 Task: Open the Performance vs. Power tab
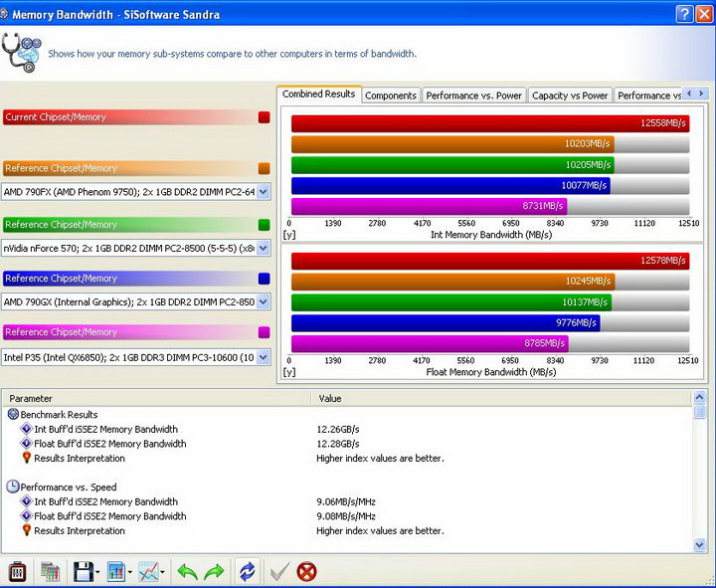pos(474,96)
